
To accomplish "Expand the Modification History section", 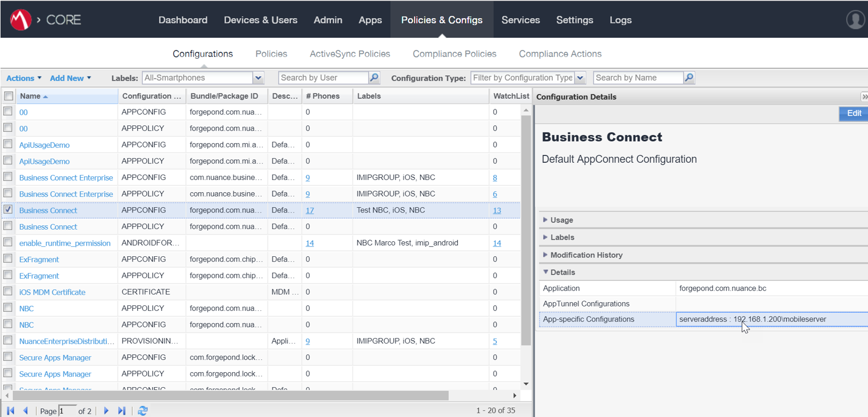I will (x=586, y=255).
